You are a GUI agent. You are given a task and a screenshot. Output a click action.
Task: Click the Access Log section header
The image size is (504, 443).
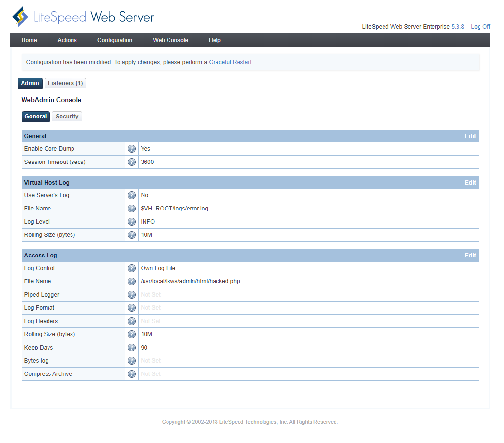tap(41, 256)
